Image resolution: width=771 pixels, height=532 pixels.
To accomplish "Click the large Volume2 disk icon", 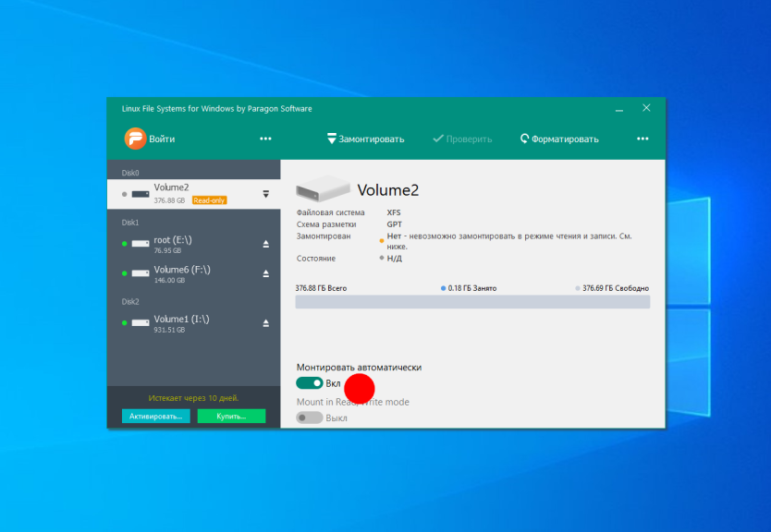I will 323,191.
